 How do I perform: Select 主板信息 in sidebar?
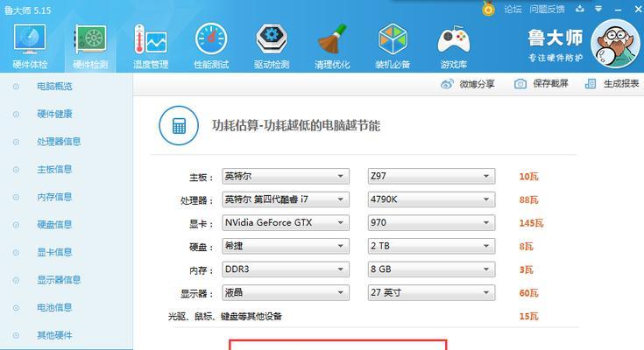pos(54,169)
